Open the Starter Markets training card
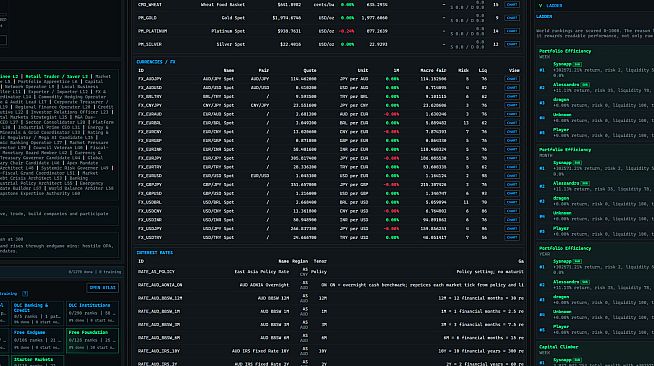 [x=38, y=361]
